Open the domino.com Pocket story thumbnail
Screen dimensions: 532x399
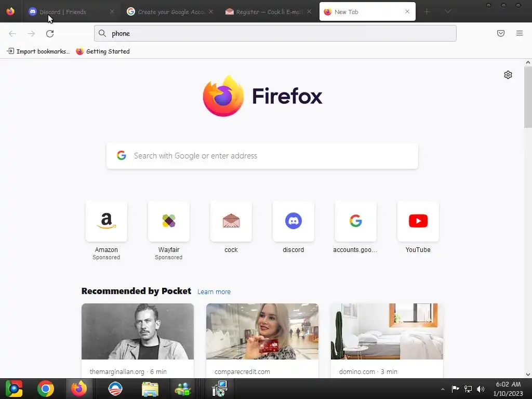tap(387, 331)
